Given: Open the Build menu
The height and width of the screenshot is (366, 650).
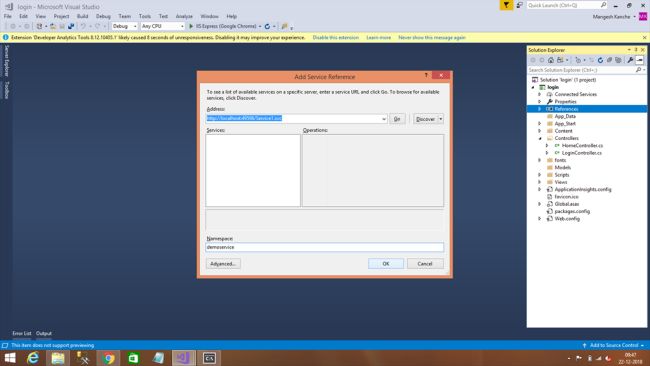Looking at the screenshot, I should [82, 16].
